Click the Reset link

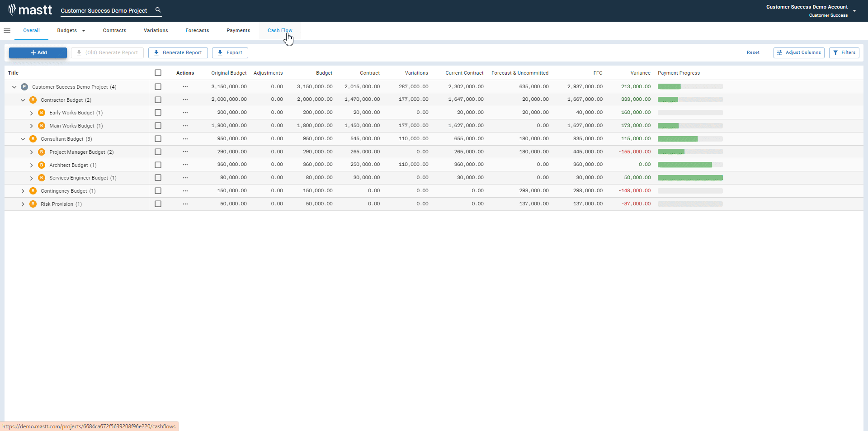tap(753, 52)
